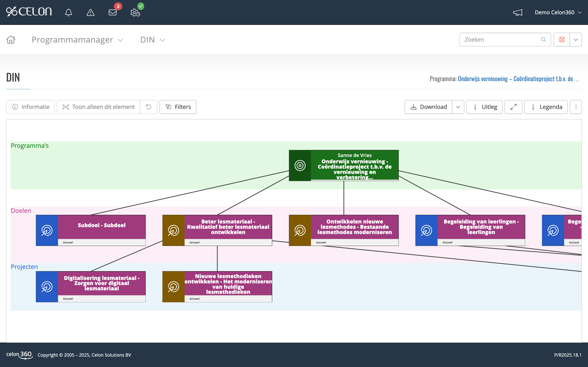Expand the Download options arrow

[x=458, y=107]
